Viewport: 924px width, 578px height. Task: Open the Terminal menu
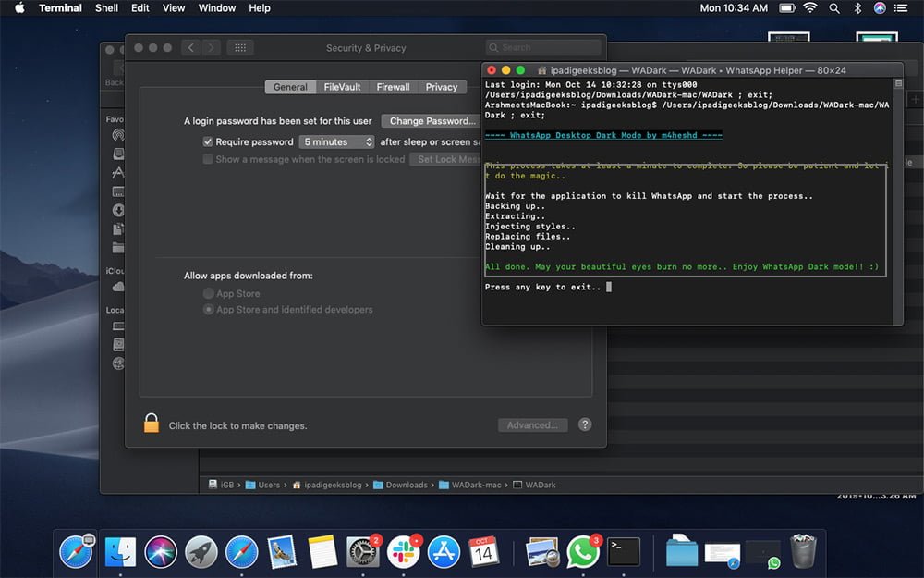(x=60, y=8)
